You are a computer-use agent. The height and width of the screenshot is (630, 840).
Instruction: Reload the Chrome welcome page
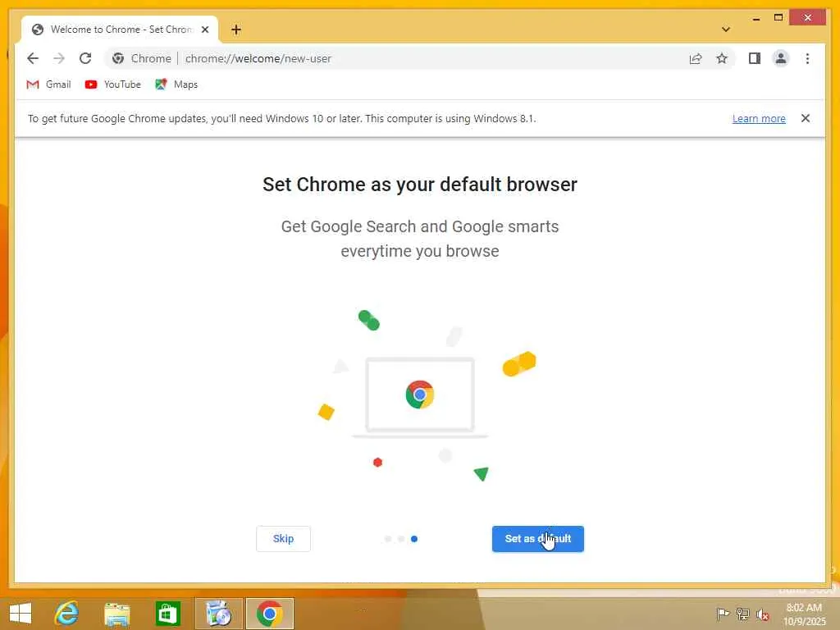pyautogui.click(x=85, y=58)
